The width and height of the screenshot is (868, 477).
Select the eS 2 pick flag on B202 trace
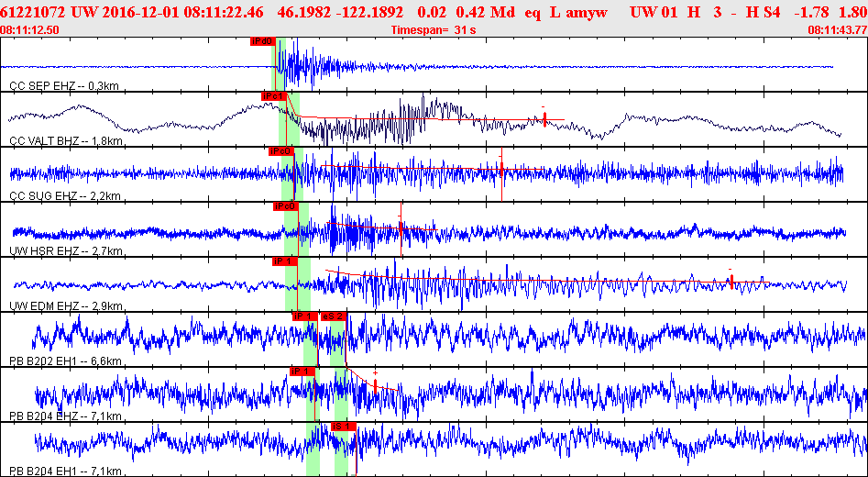point(334,316)
